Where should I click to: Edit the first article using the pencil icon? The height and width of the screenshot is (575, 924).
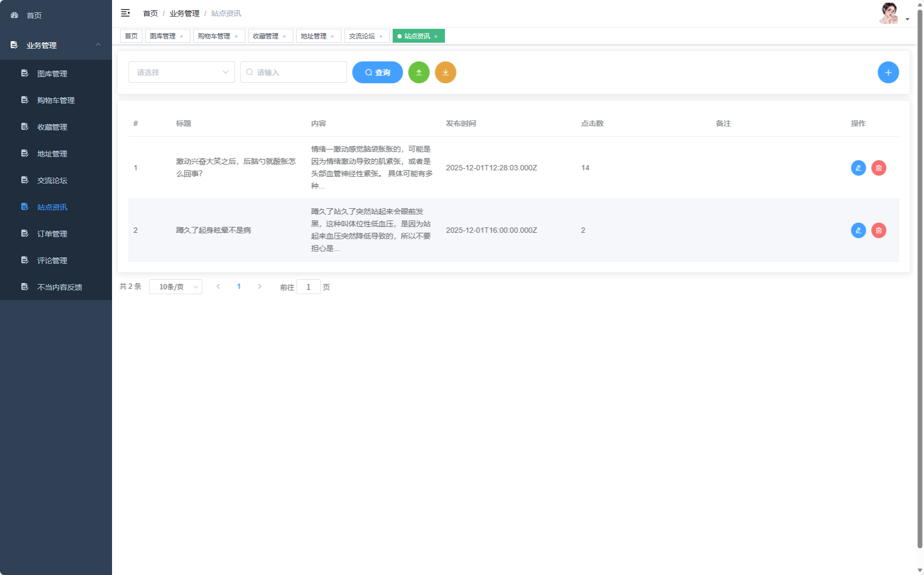point(858,168)
